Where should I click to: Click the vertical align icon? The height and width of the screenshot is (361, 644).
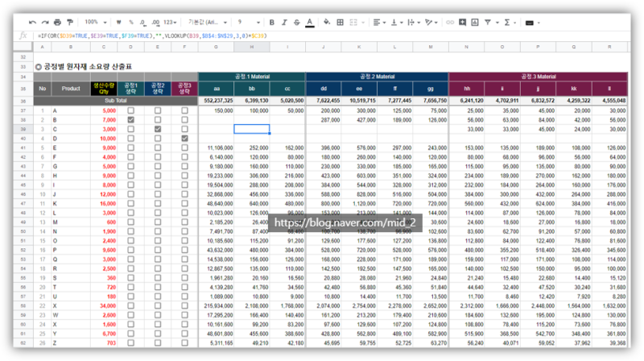click(394, 23)
